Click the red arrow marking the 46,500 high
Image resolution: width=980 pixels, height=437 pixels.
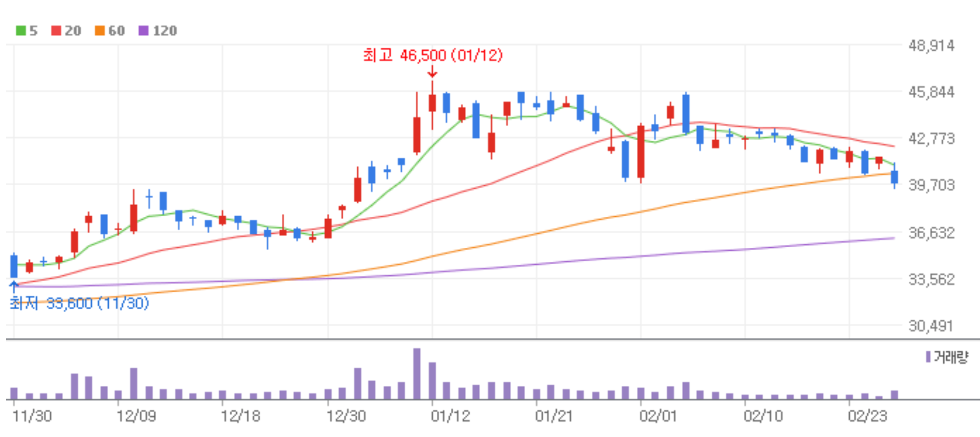(432, 72)
